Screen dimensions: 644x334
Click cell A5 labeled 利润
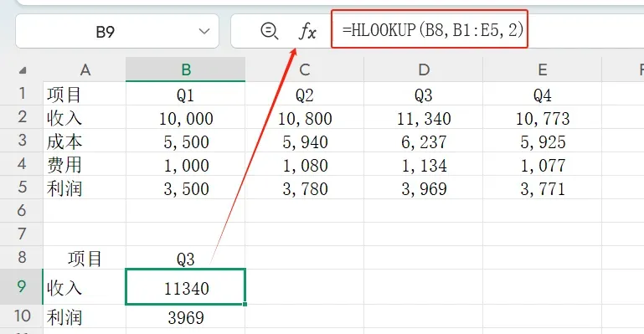click(x=85, y=188)
